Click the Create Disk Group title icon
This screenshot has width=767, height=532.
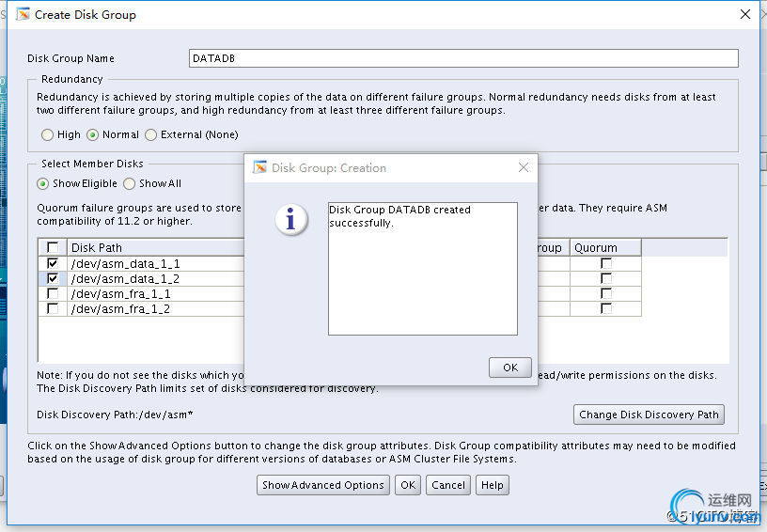pyautogui.click(x=23, y=14)
